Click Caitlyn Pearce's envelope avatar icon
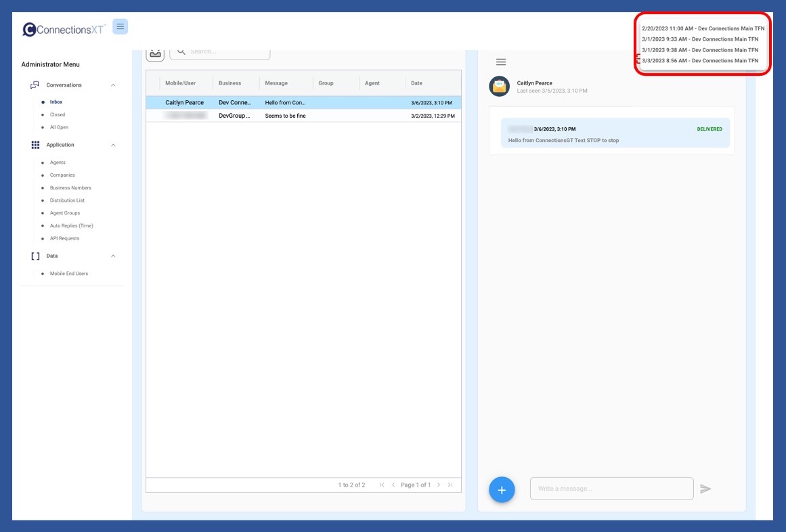Image resolution: width=786 pixels, height=532 pixels. coord(500,86)
